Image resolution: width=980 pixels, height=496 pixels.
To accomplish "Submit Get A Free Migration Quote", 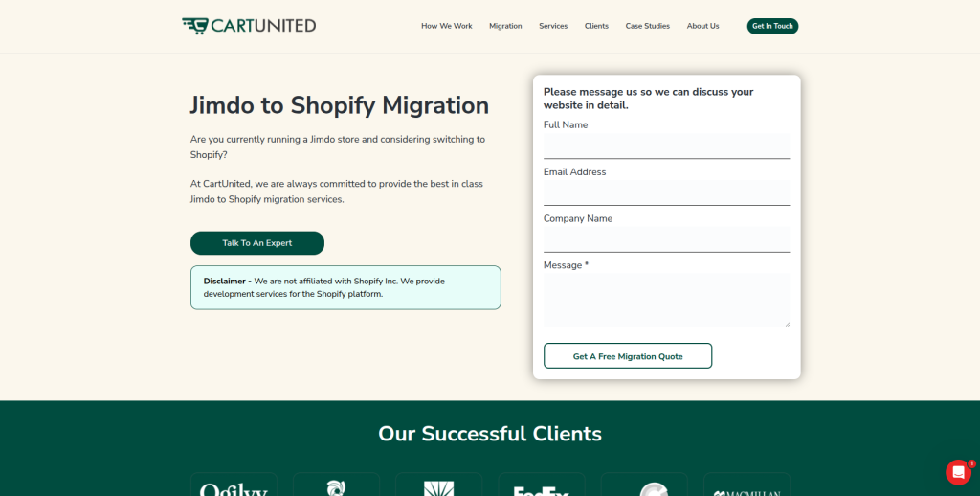I will pyautogui.click(x=628, y=356).
